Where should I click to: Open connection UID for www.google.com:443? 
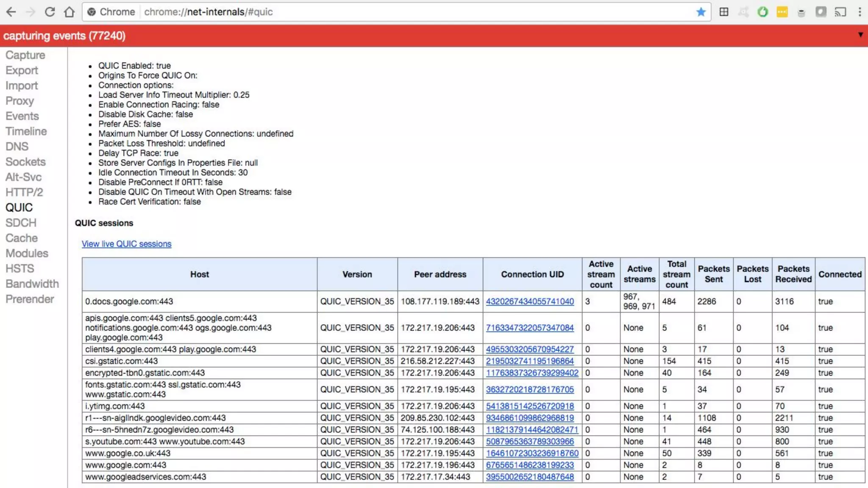point(530,465)
